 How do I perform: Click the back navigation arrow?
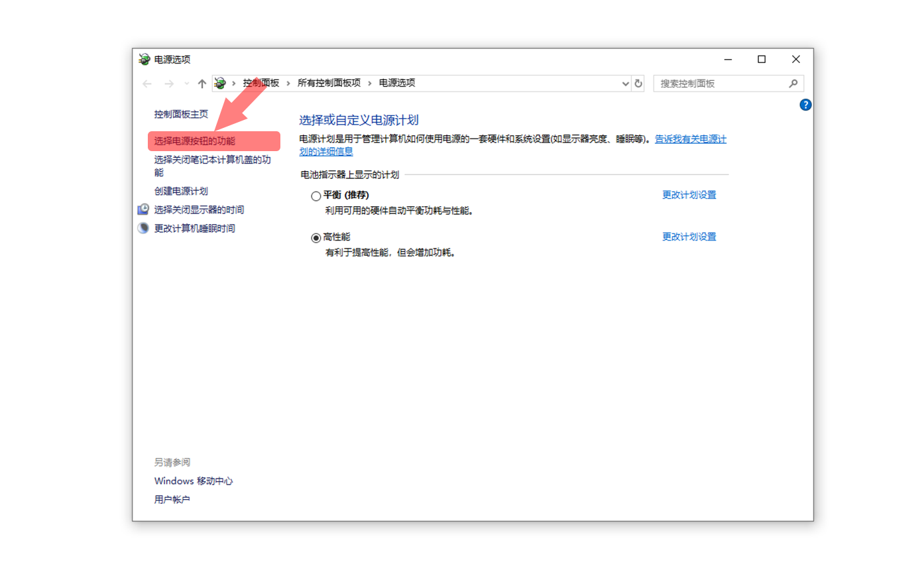147,83
